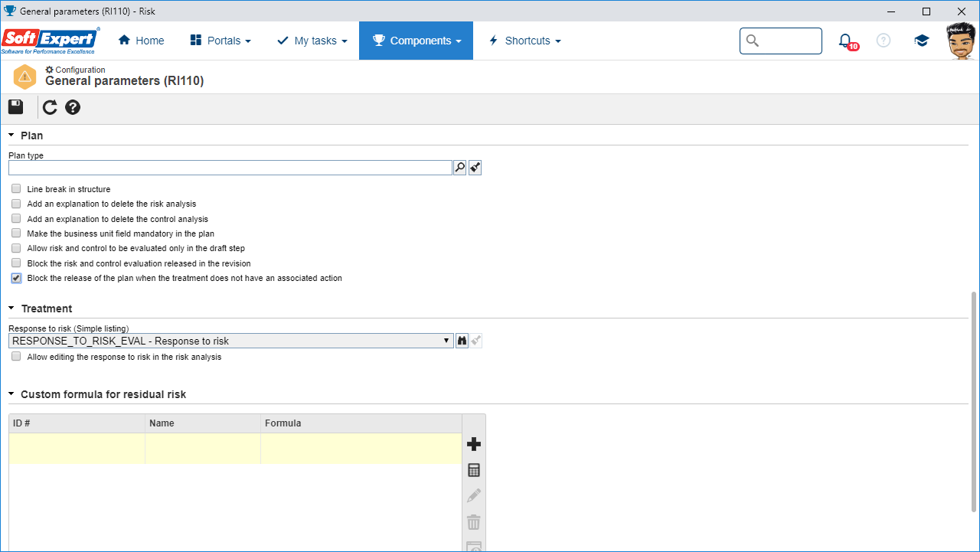Click the Configuration breadcrumb link
Image resolution: width=980 pixels, height=552 pixels.
75,70
